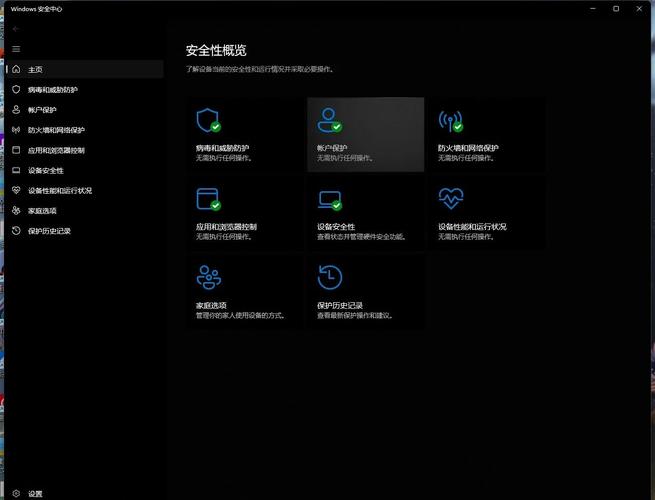Viewport: 655px width, 500px height.
Task: Click the heartbeat icon on 设备性能和运行状况 card
Action: point(451,198)
